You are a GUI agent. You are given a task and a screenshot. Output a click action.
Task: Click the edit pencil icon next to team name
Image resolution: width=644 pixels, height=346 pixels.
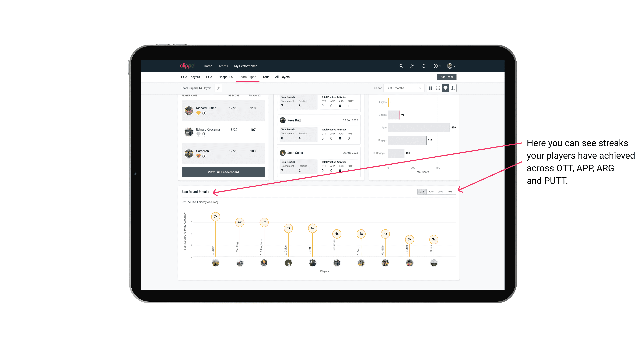218,88
